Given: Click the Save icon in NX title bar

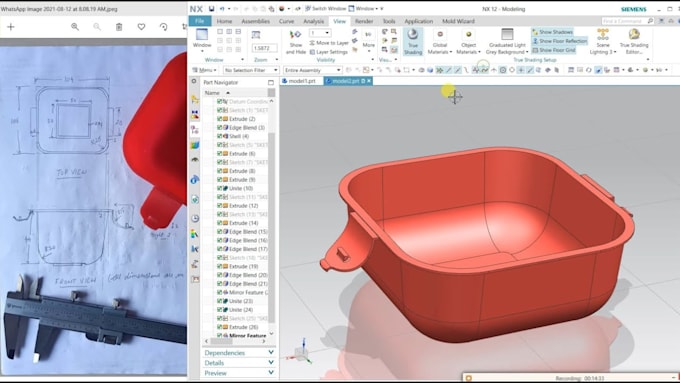Looking at the screenshot, I should pyautogui.click(x=211, y=9).
